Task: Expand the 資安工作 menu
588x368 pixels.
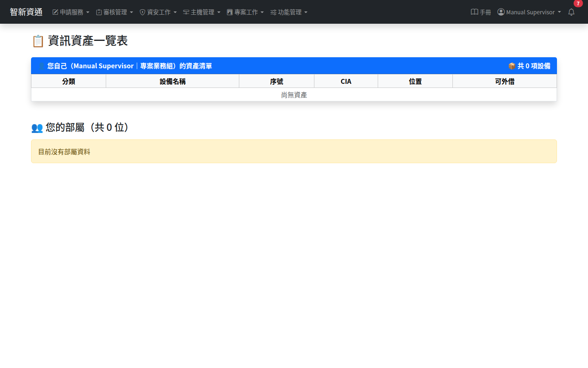Action: tap(158, 12)
